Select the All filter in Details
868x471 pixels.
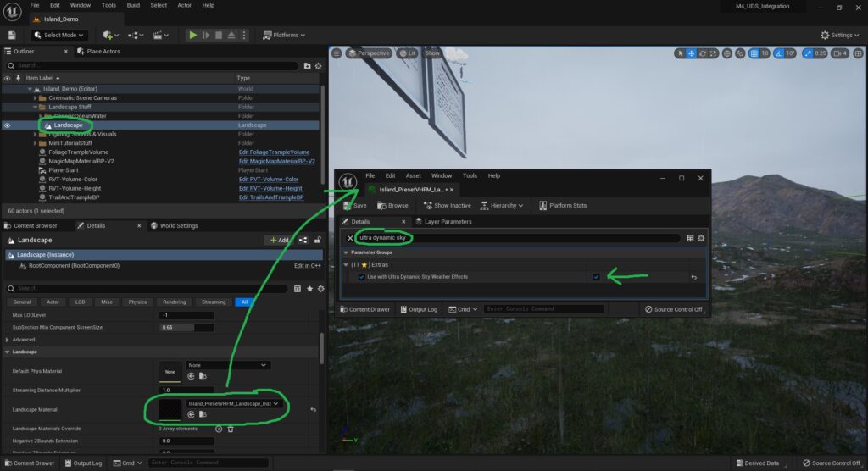pos(244,302)
